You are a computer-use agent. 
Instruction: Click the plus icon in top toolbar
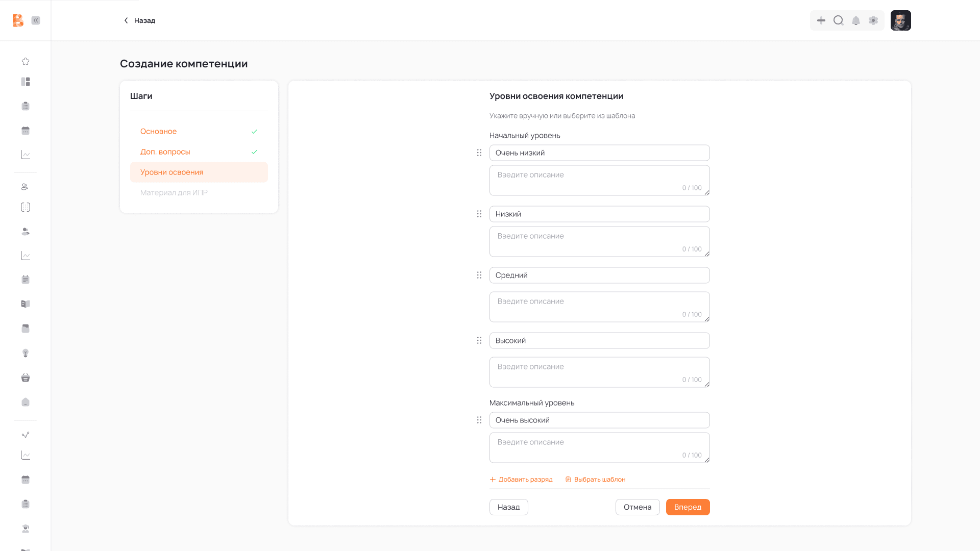coord(821,20)
